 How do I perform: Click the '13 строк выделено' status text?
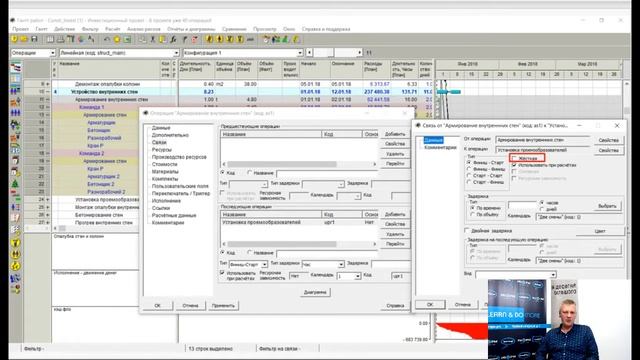[211, 349]
